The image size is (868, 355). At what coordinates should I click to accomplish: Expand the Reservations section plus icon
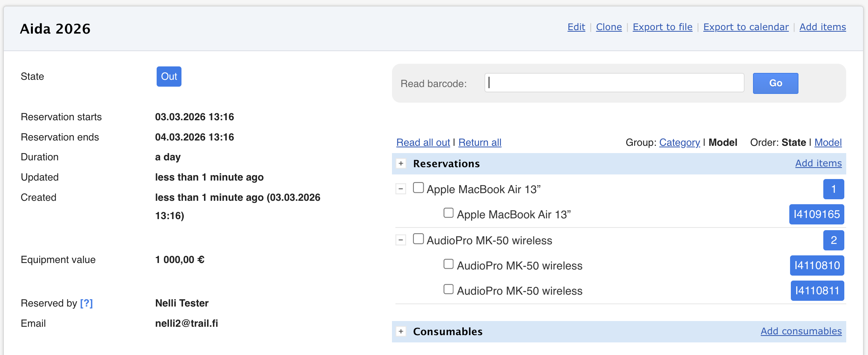point(401,164)
